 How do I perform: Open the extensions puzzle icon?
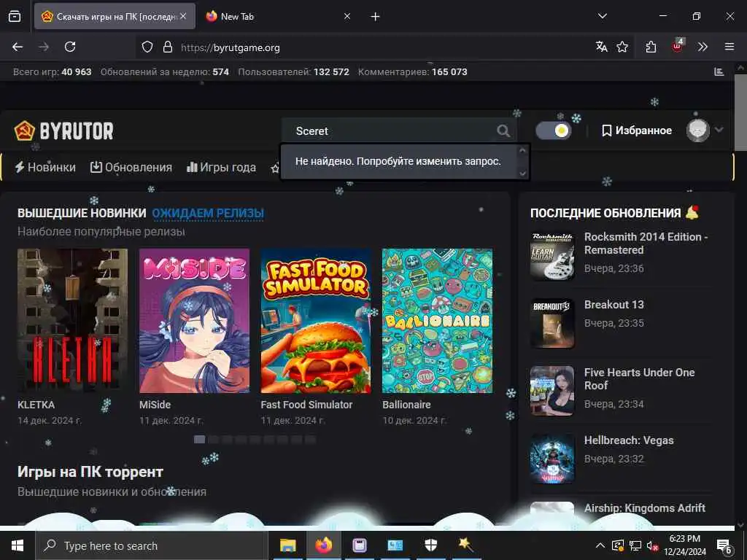(x=651, y=47)
